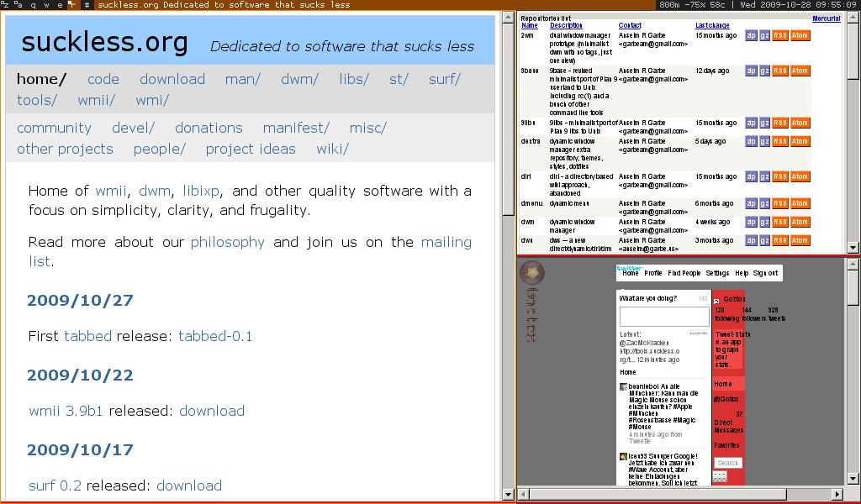Image resolution: width=861 pixels, height=504 pixels.
Task: Open the Atom feed for dextra
Action: coord(800,141)
